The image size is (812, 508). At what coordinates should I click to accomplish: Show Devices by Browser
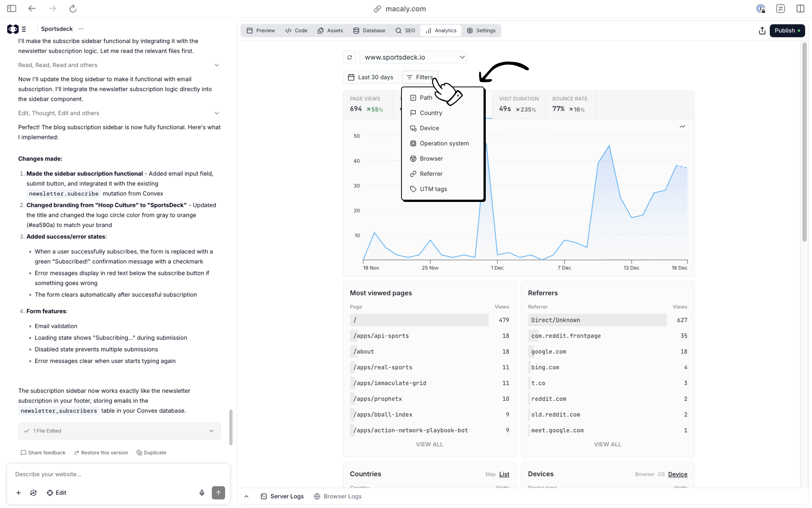coord(645,474)
